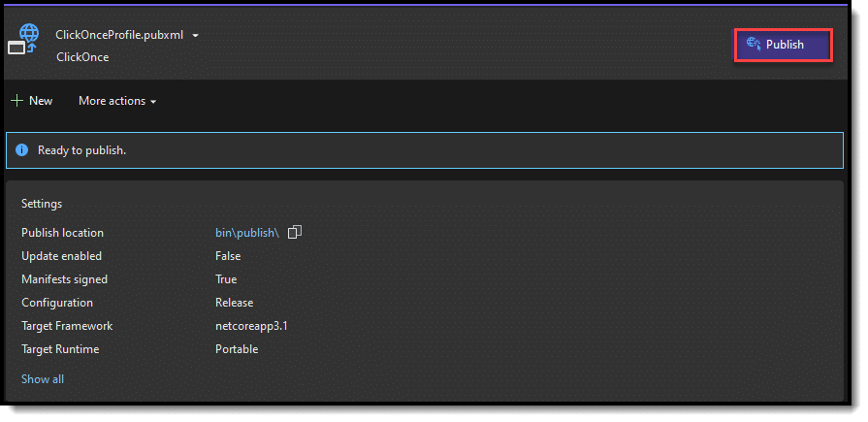868x422 pixels.
Task: Select the Update enabled value False
Action: [x=228, y=256]
